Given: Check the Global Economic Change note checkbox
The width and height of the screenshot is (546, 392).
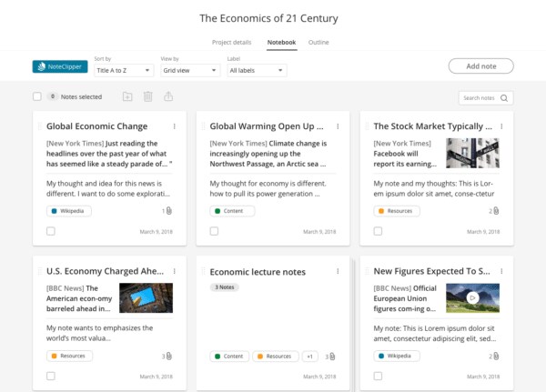Looking at the screenshot, I should (51, 231).
